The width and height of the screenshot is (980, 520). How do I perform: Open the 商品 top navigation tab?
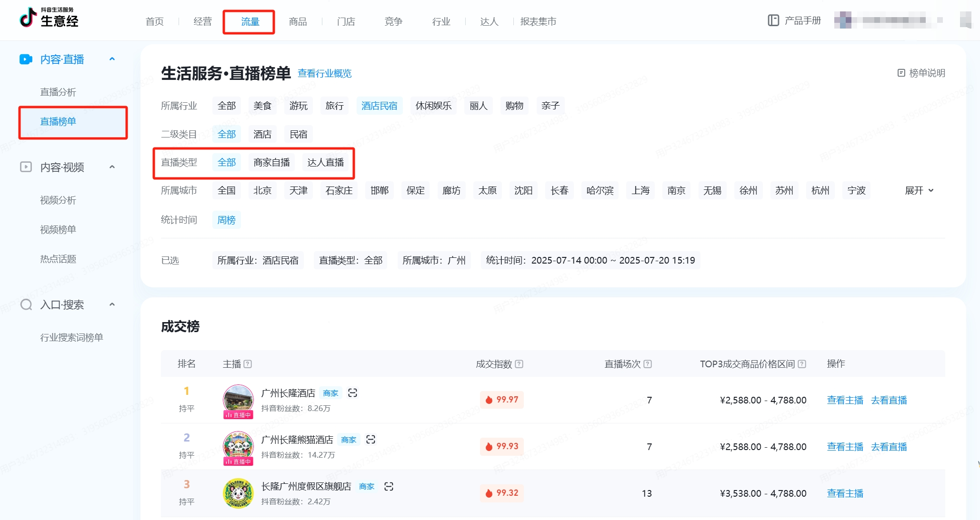(298, 21)
